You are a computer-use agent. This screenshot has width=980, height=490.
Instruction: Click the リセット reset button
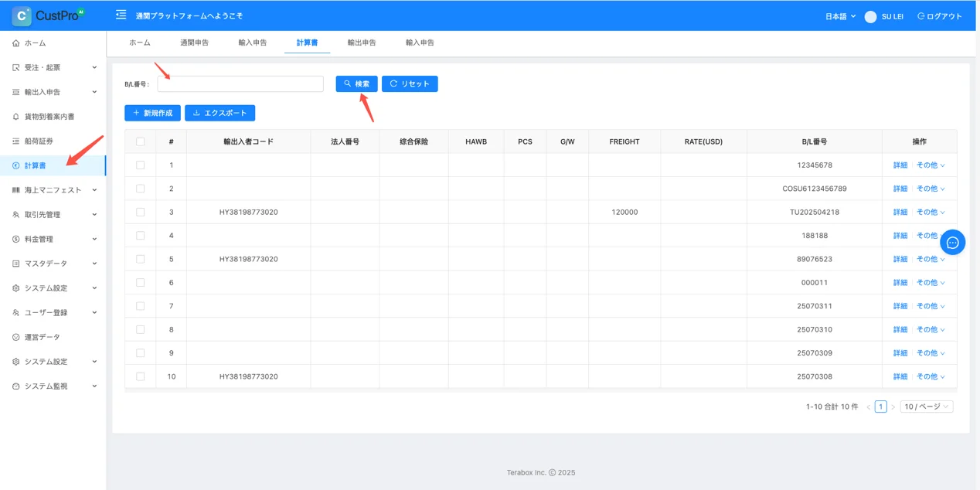tap(410, 83)
